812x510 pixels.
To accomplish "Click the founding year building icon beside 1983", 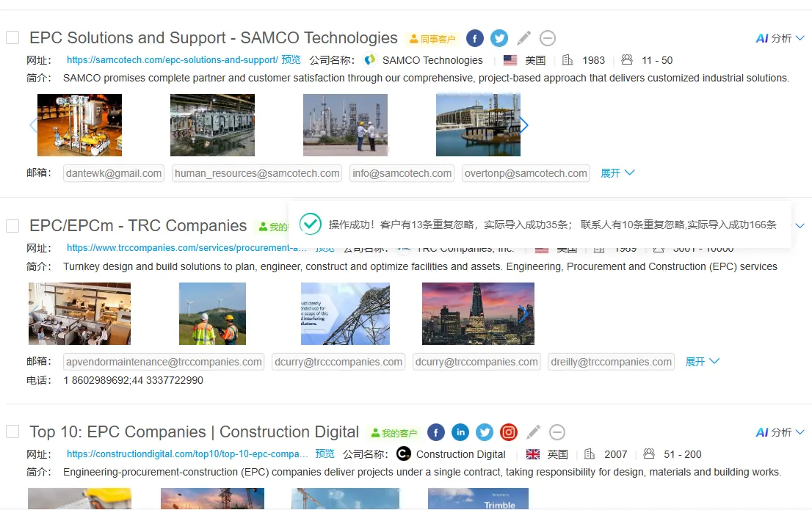I will tap(568, 60).
